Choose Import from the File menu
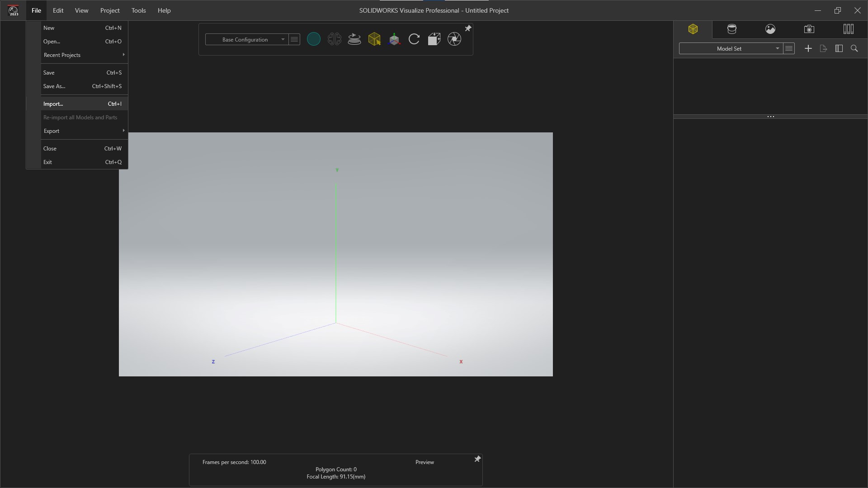 (53, 104)
